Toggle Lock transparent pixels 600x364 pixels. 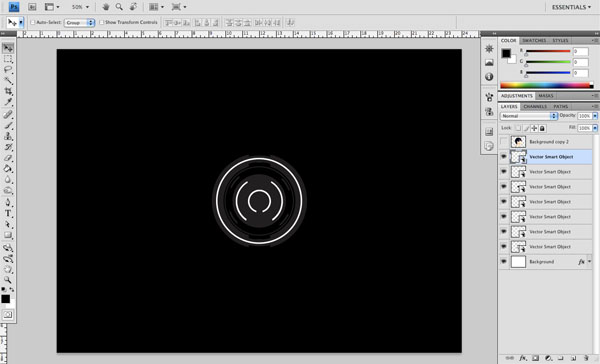(518, 128)
